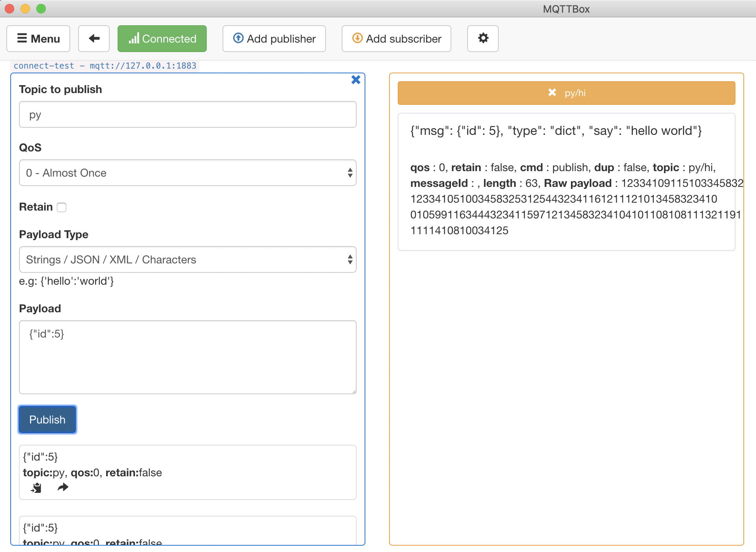Open the Payload Type dropdown
Image resolution: width=756 pixels, height=552 pixels.
188,259
